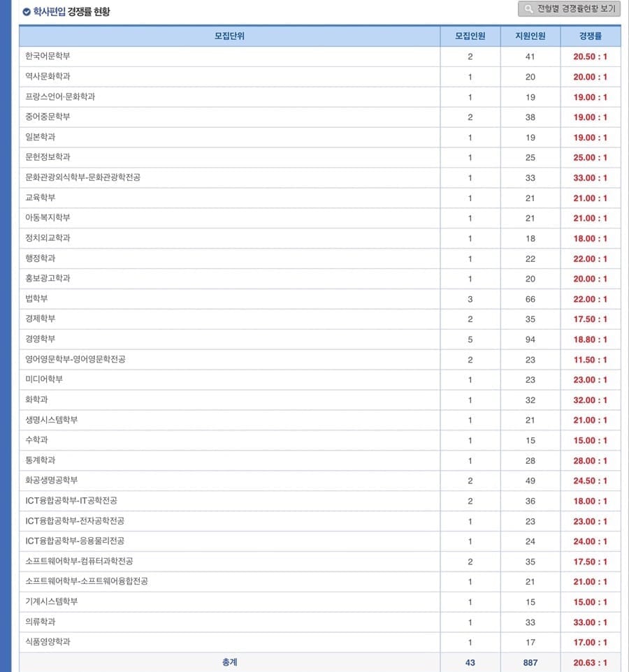The height and width of the screenshot is (672, 629).
Task: Select the 정치외교학과 row name
Action: coord(48,238)
